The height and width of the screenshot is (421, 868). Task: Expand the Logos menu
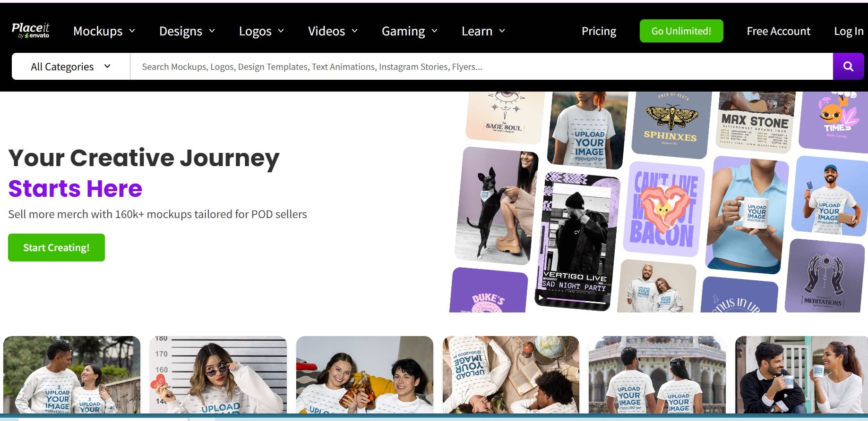pyautogui.click(x=261, y=31)
